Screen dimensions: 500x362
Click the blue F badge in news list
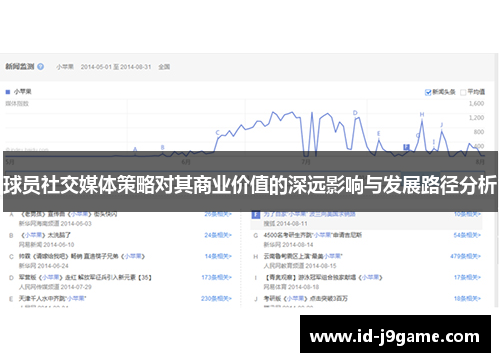pos(256,215)
